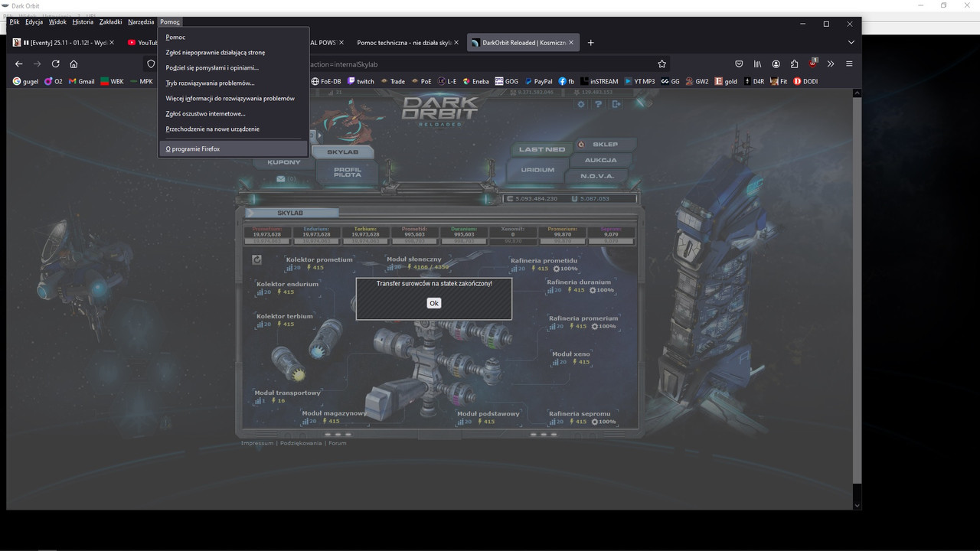Open the AUKCJA auction button
The width and height of the screenshot is (980, 551).
tap(601, 160)
